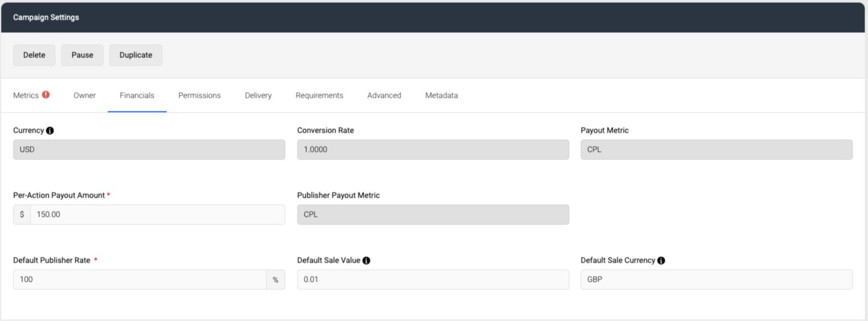Click the USD Currency field
Viewport: 868px width, 321px height.
pos(149,150)
